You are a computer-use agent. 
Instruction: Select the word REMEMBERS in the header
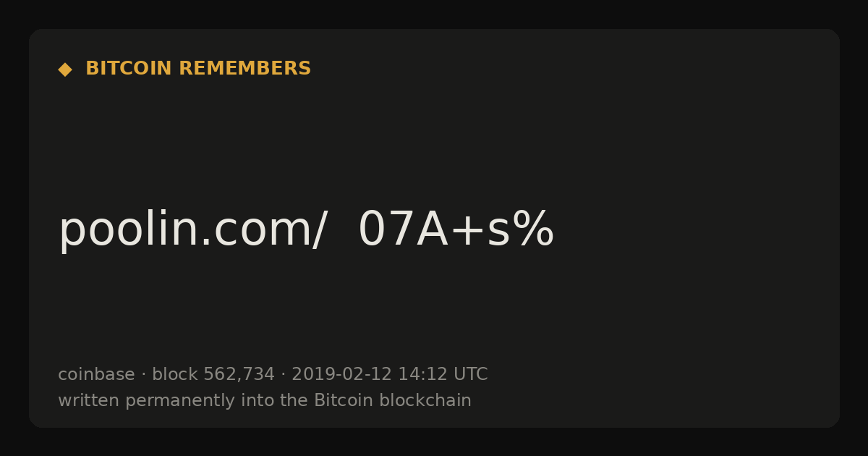[x=245, y=69]
